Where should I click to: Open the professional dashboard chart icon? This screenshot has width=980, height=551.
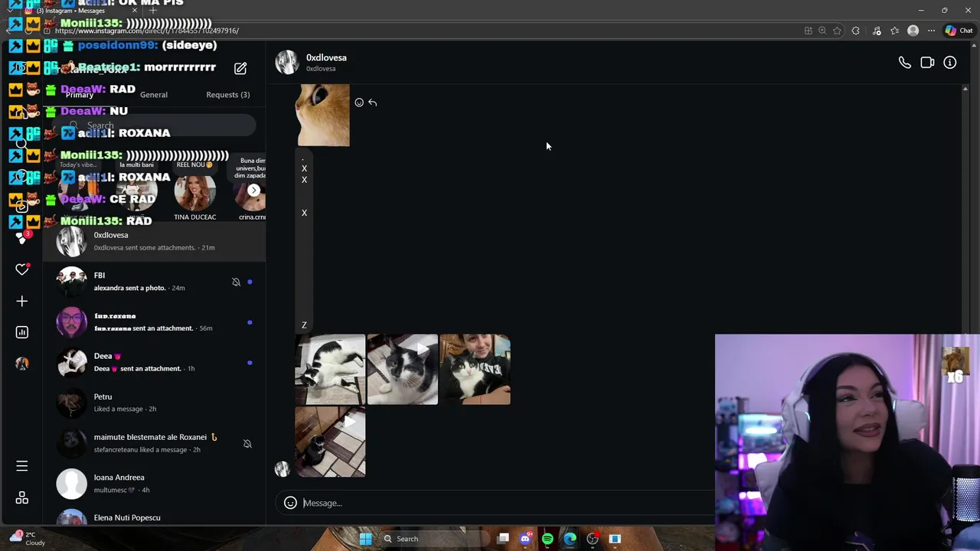(22, 332)
